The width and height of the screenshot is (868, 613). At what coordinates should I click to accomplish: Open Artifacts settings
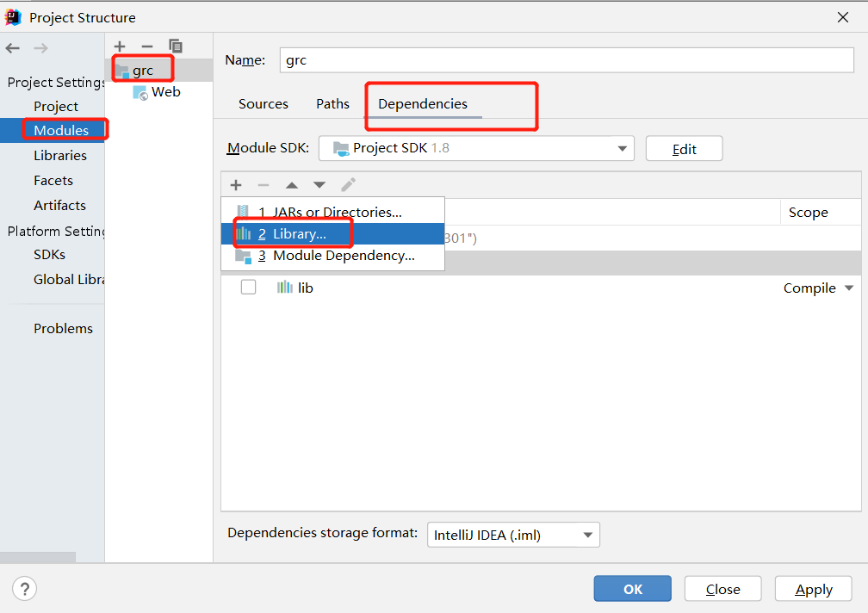coord(59,205)
